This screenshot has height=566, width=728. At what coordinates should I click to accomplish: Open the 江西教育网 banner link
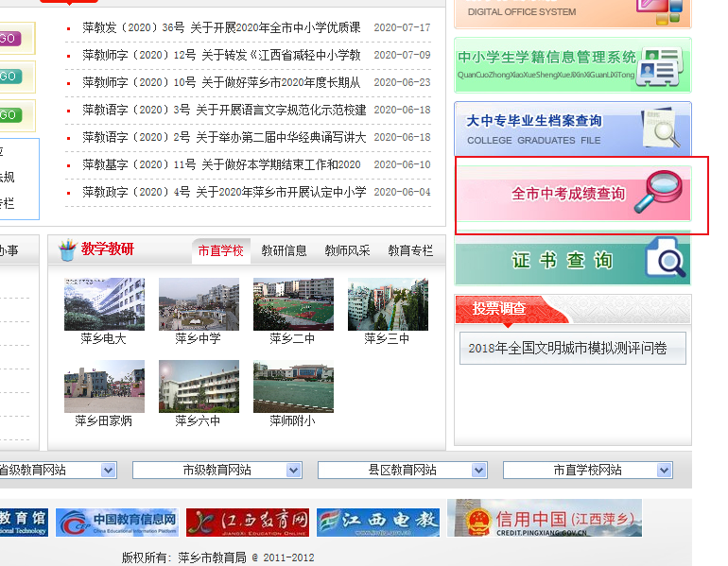(x=248, y=523)
